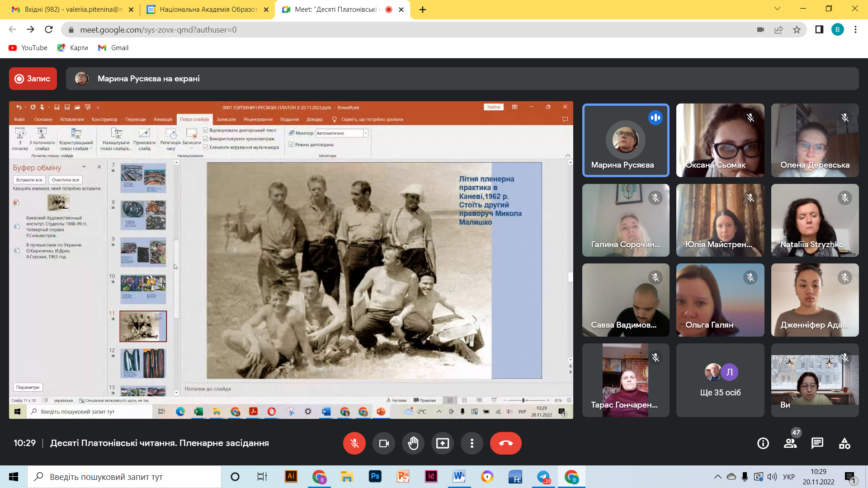The width and height of the screenshot is (868, 488).
Task: Open the activities panel icon
Action: pos(844,444)
